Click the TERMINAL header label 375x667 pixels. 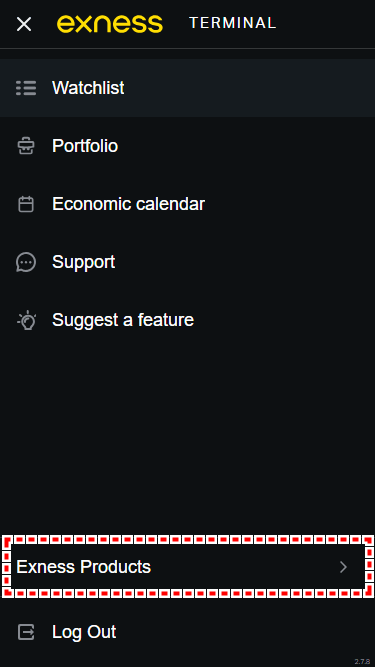233,23
